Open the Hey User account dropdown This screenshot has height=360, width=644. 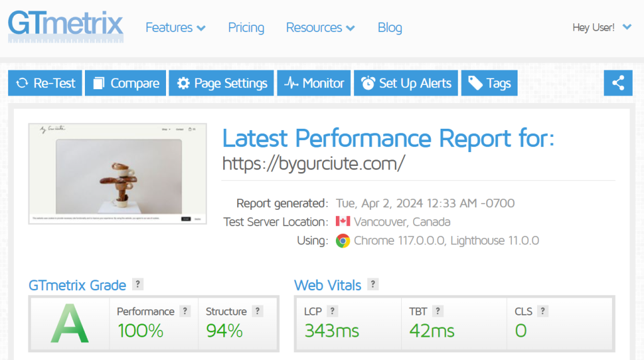tap(601, 27)
